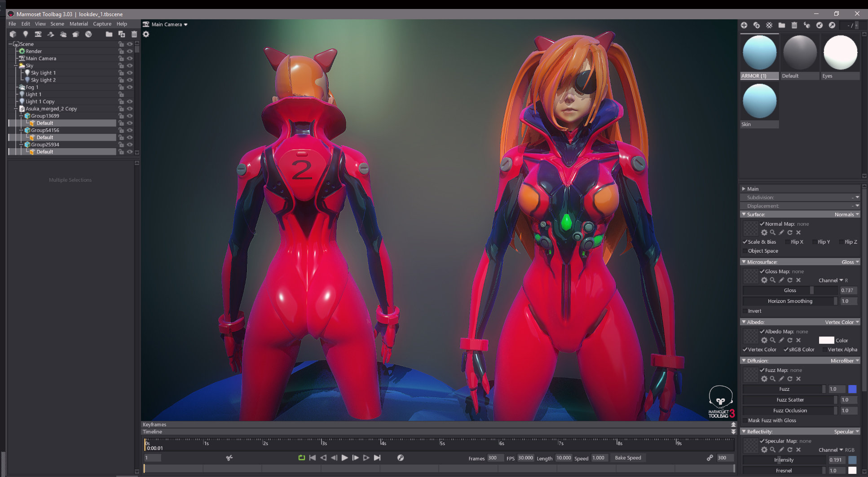Delete selected scene object (trash icon)
Screen dimensions: 868x477
(134, 34)
